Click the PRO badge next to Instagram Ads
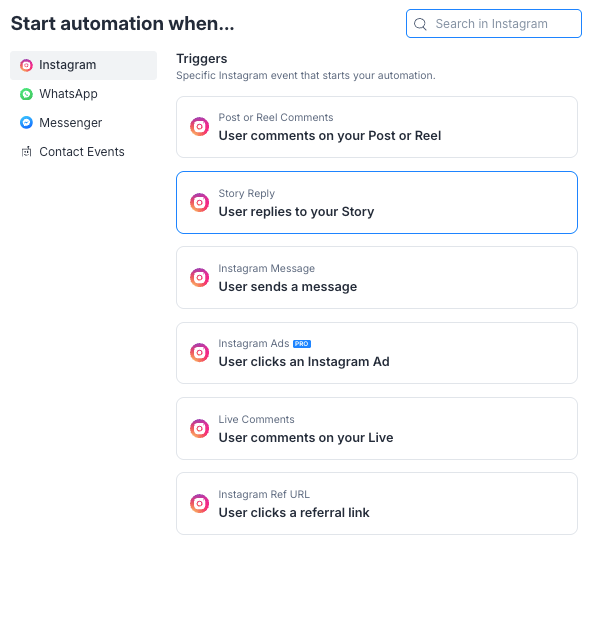This screenshot has width=591, height=619. 302,344
